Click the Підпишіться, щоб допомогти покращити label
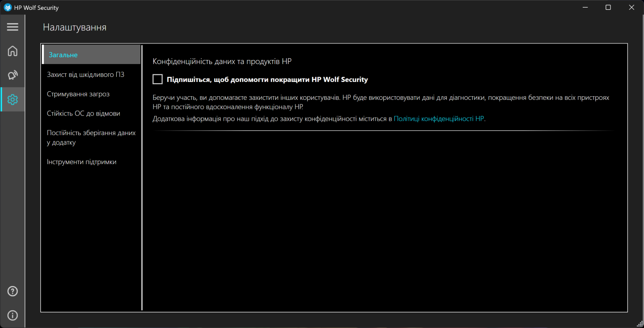 click(267, 80)
